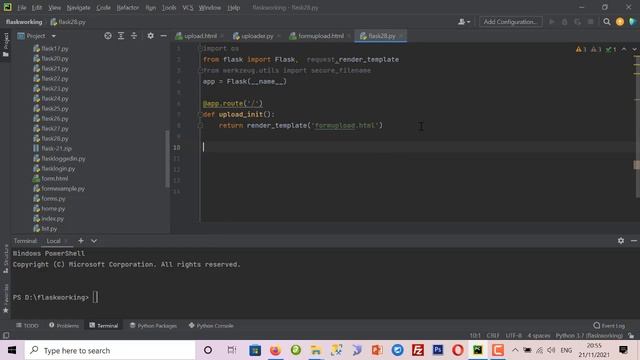Click Project vertical tool window tab
Screen dimensions: 640x360
click(5, 45)
